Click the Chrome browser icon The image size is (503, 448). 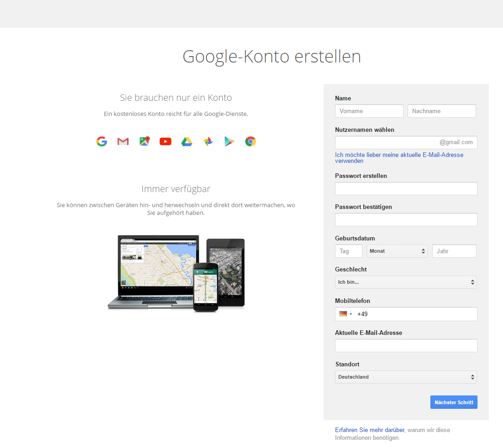click(x=251, y=141)
